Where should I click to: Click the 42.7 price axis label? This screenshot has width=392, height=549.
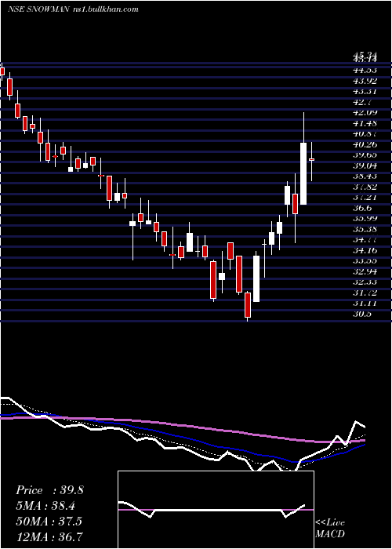click(x=362, y=102)
